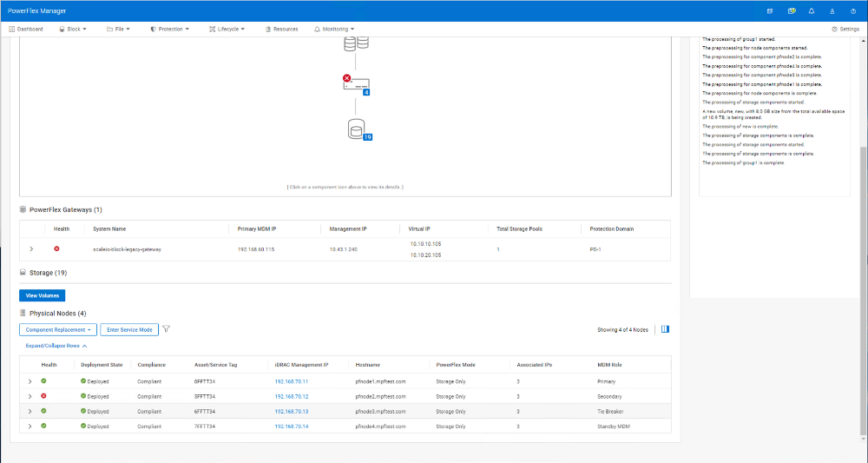Open the user account icon

point(832,11)
